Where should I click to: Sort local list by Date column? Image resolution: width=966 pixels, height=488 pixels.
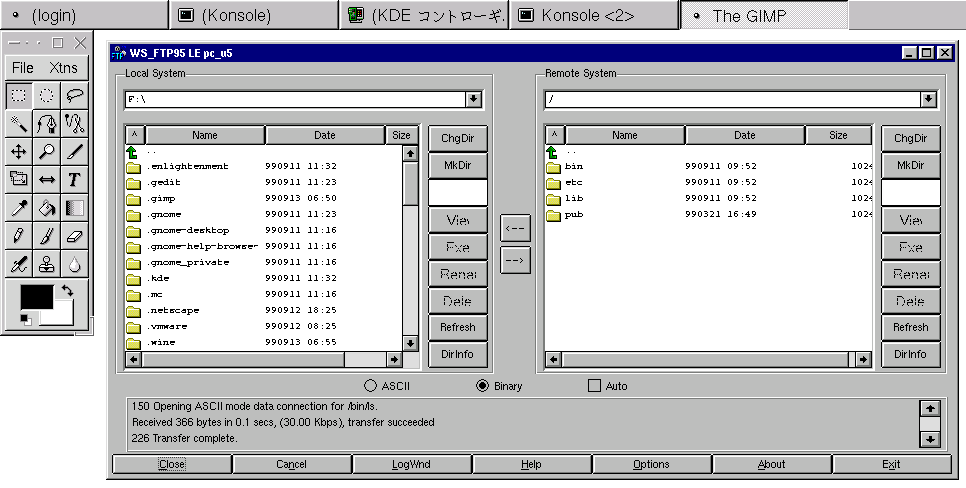click(325, 135)
